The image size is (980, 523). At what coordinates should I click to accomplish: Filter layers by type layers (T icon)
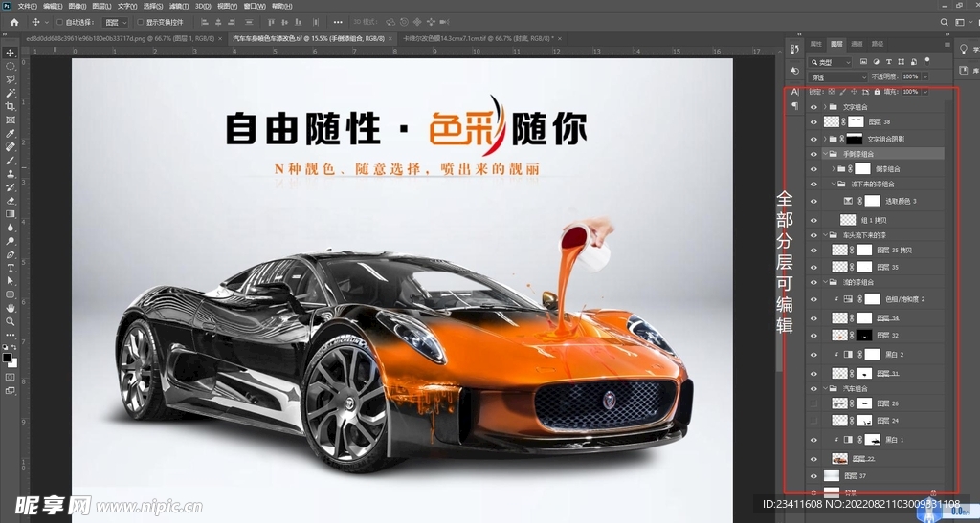889,62
